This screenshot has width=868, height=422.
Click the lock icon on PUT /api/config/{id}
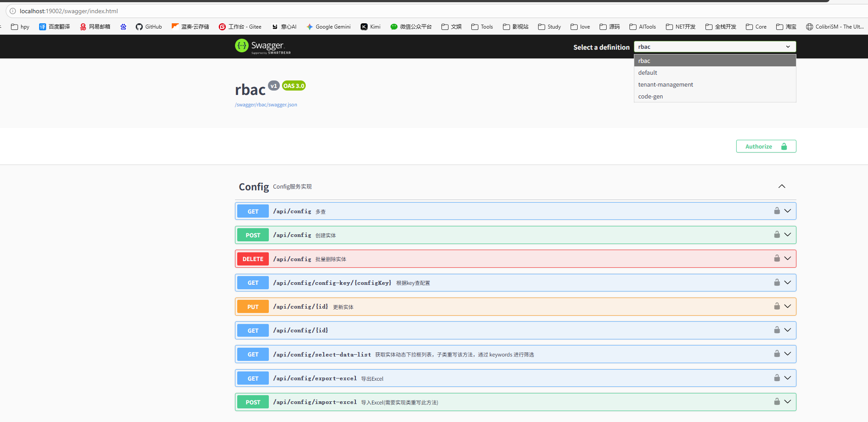pyautogui.click(x=777, y=306)
